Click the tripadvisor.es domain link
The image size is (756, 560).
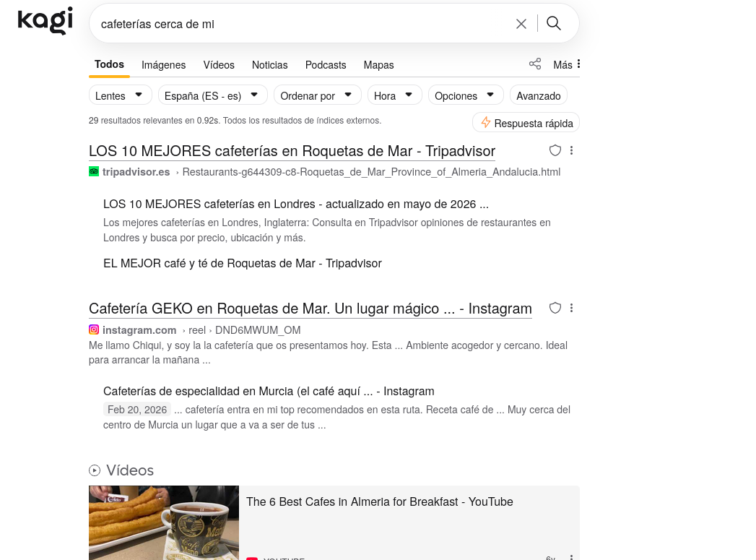pos(136,172)
